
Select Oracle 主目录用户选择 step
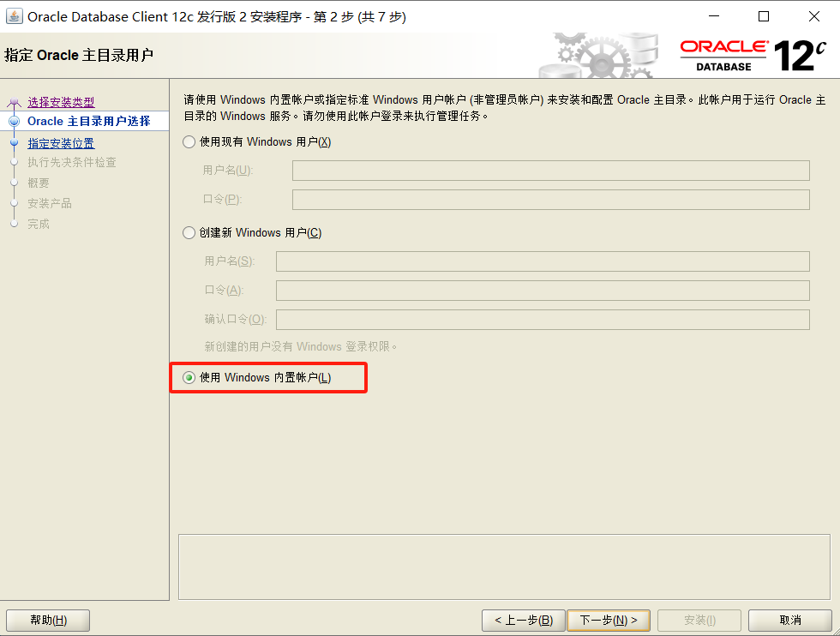tap(89, 121)
